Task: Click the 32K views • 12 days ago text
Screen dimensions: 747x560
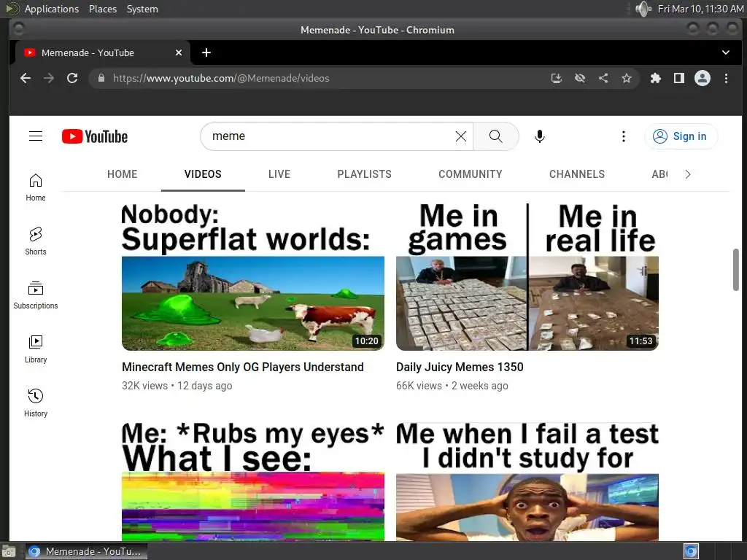Action: (x=177, y=386)
